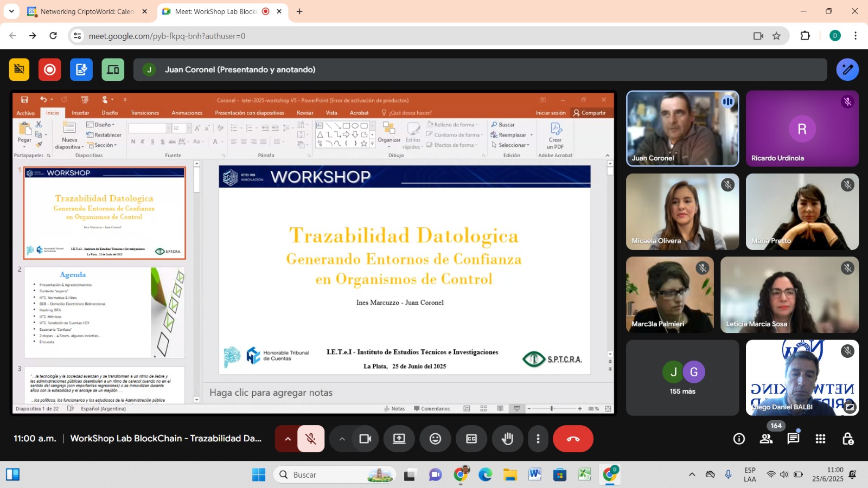The height and width of the screenshot is (488, 868).
Task: Expand audio settings arrow beside microphone
Action: pyautogui.click(x=288, y=439)
